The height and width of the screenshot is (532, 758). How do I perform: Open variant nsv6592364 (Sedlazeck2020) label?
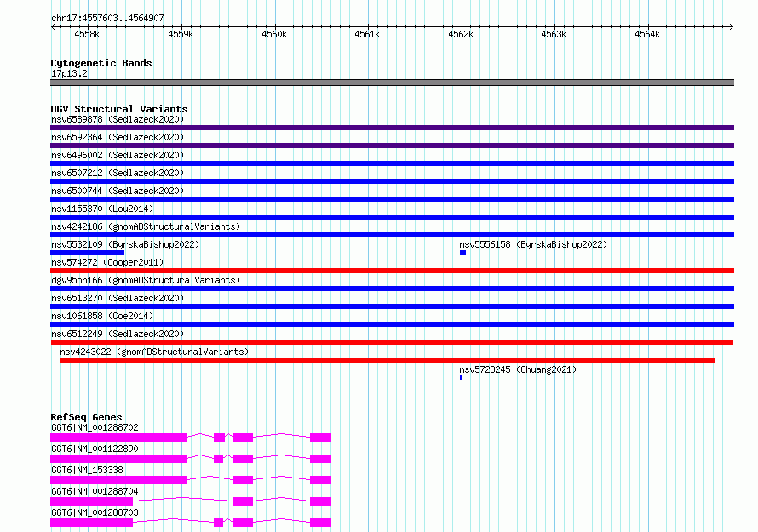tap(118, 137)
